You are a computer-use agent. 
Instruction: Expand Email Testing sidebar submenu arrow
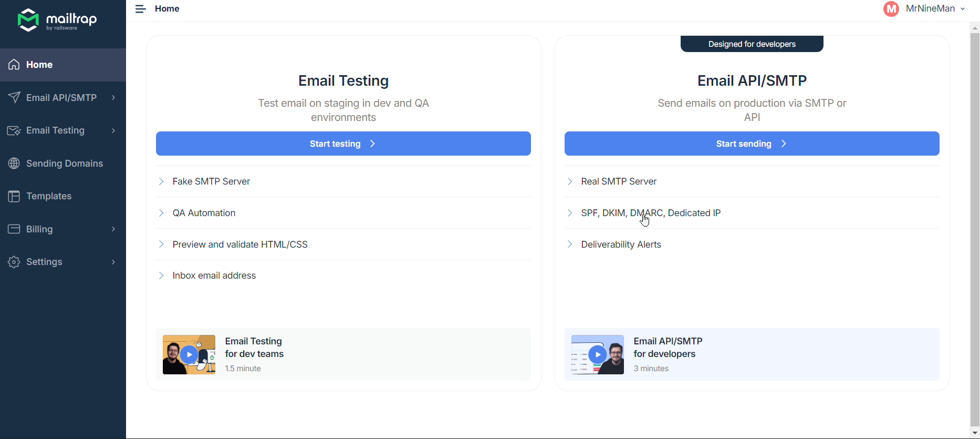point(113,130)
